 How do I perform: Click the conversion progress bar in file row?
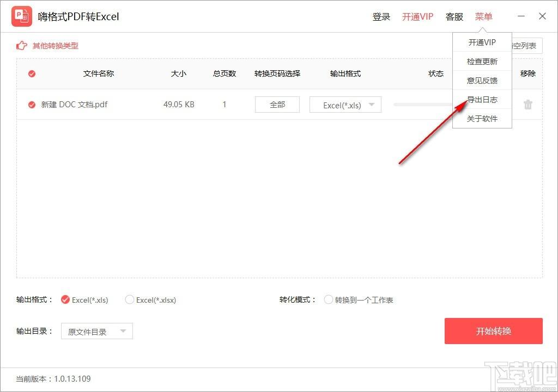(x=423, y=105)
